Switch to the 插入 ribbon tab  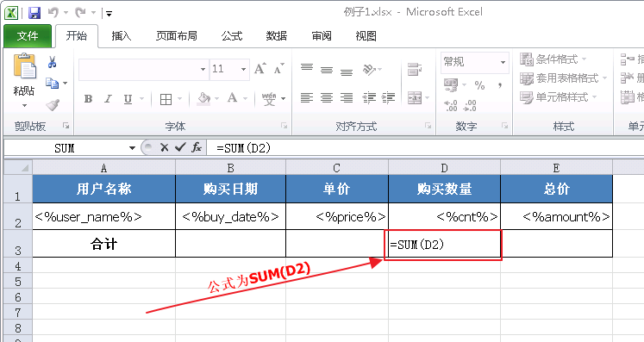click(122, 36)
